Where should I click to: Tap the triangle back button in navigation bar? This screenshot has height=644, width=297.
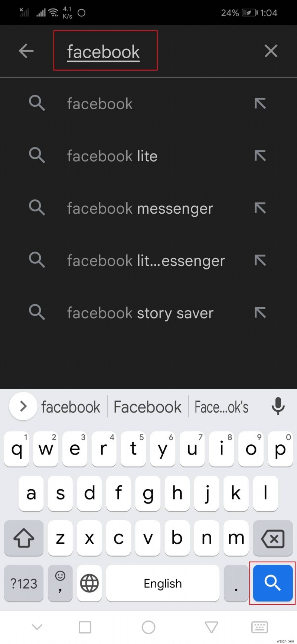tap(211, 627)
